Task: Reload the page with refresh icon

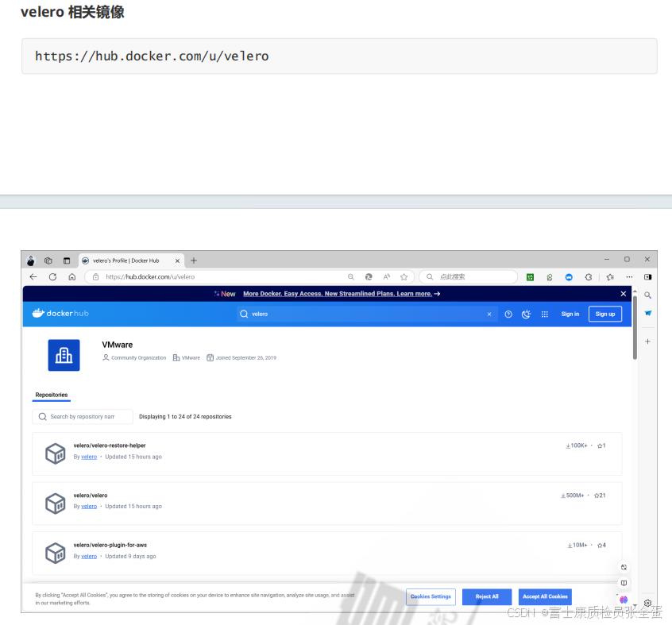Action: pos(52,276)
